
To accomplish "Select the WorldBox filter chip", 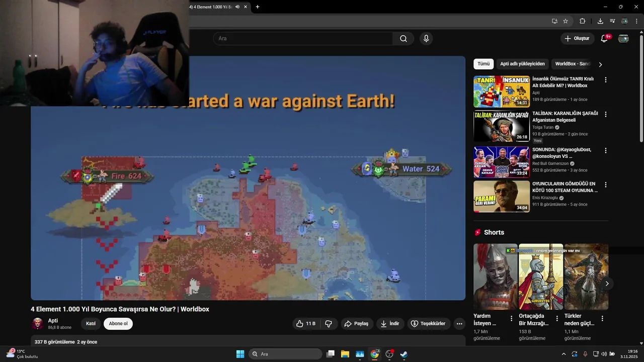I will pyautogui.click(x=573, y=64).
